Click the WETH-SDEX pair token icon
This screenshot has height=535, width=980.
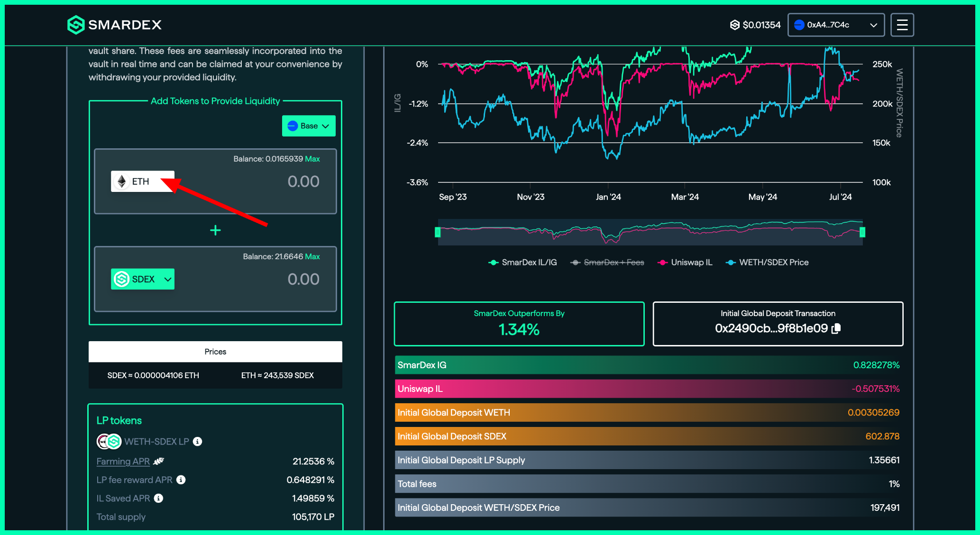110,442
